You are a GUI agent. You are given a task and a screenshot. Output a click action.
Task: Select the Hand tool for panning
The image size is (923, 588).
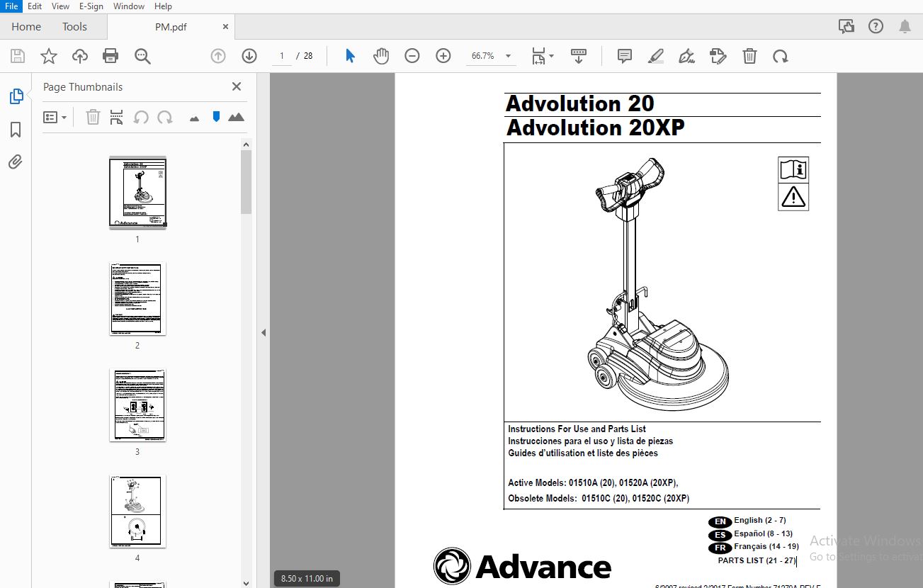coord(381,55)
